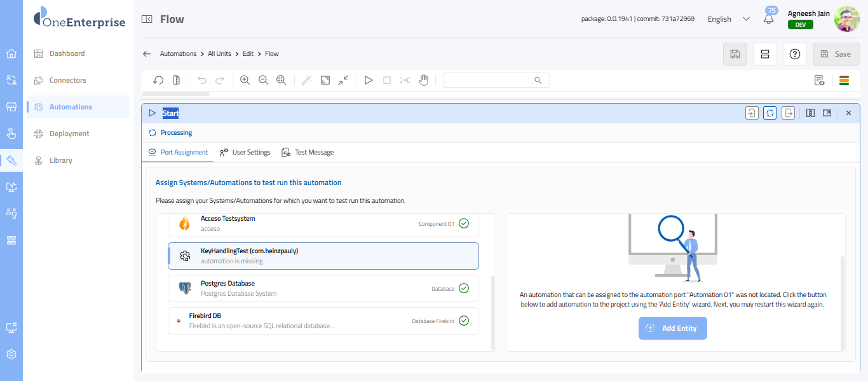Viewport: 868px width, 381px height.
Task: Collapse the left sidebar panel
Action: tap(147, 19)
